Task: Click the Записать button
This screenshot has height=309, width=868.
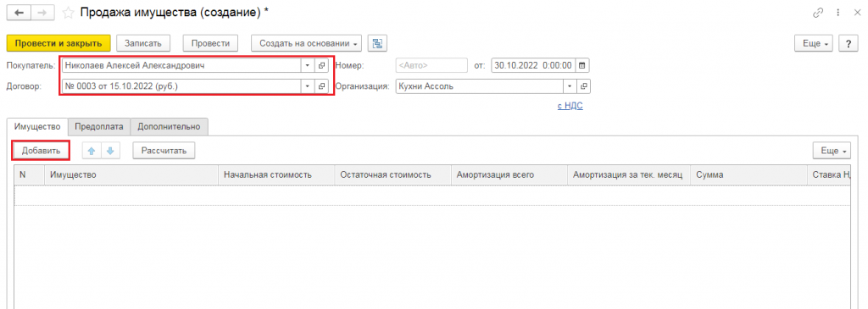Action: (x=142, y=43)
